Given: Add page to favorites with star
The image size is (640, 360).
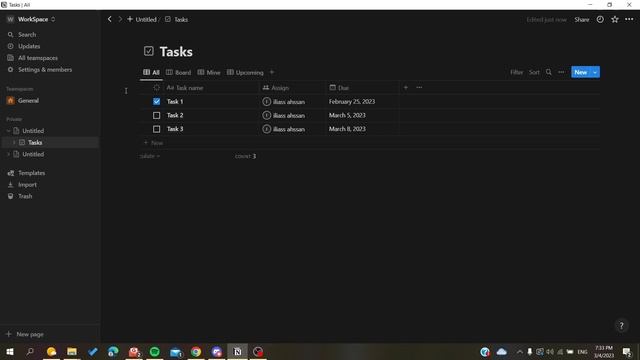Looking at the screenshot, I should [x=615, y=19].
